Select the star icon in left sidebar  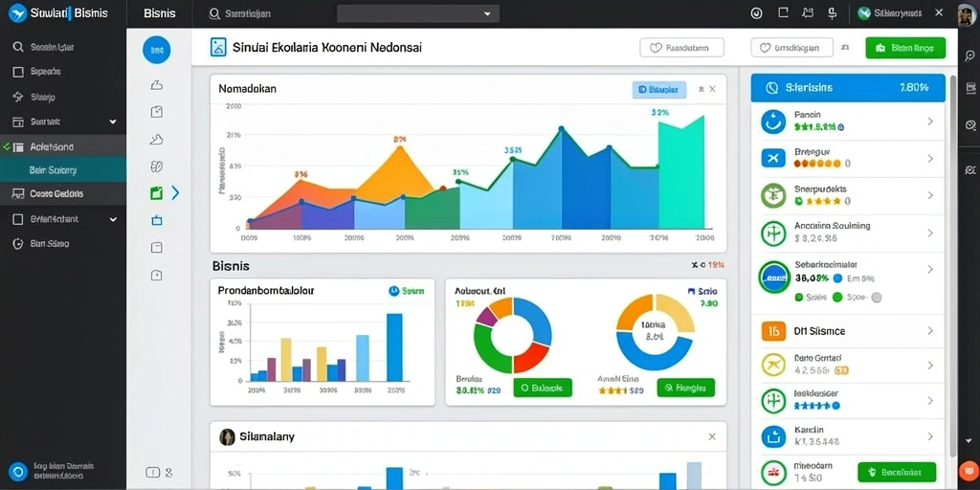(18, 97)
